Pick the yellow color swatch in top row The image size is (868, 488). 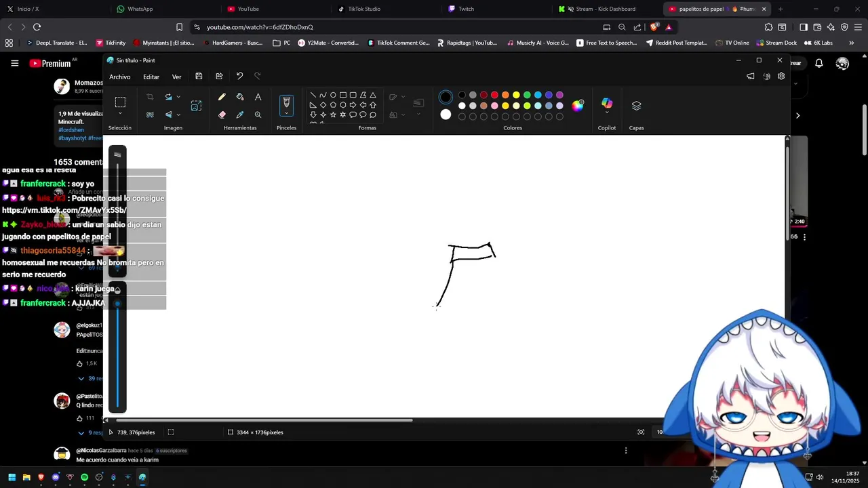516,95
